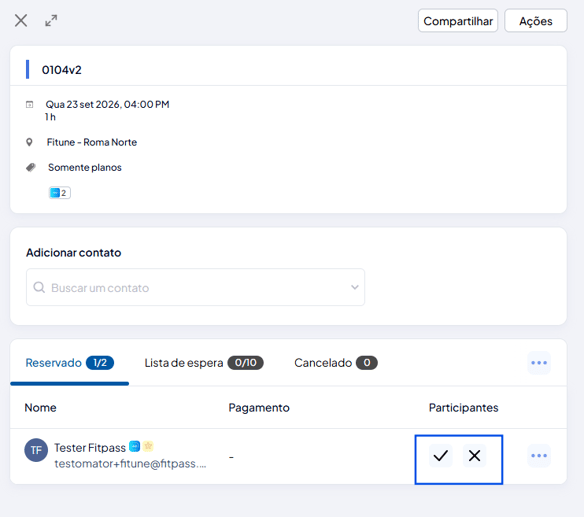Click the calendar icon beside the date
Screen dimensions: 584x517
pos(29,105)
